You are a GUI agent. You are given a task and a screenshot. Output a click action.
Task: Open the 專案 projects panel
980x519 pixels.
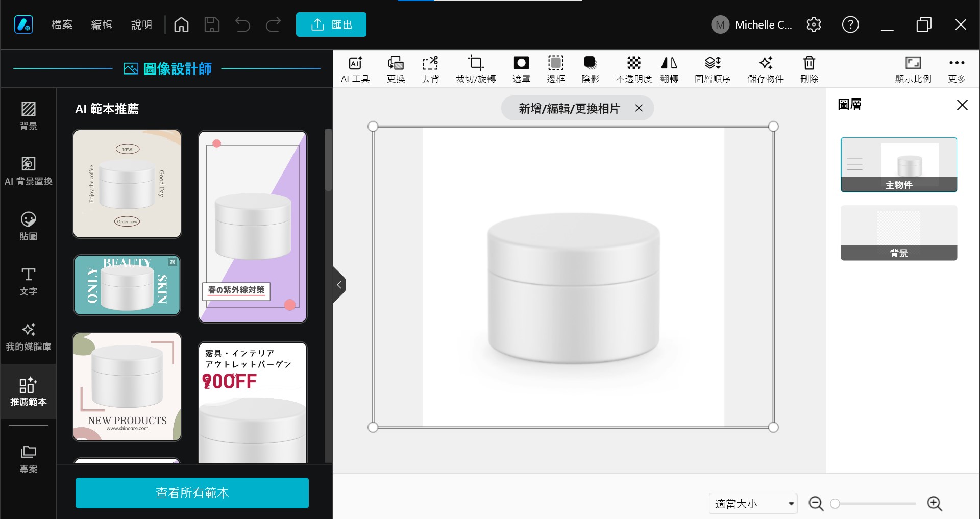(29, 459)
